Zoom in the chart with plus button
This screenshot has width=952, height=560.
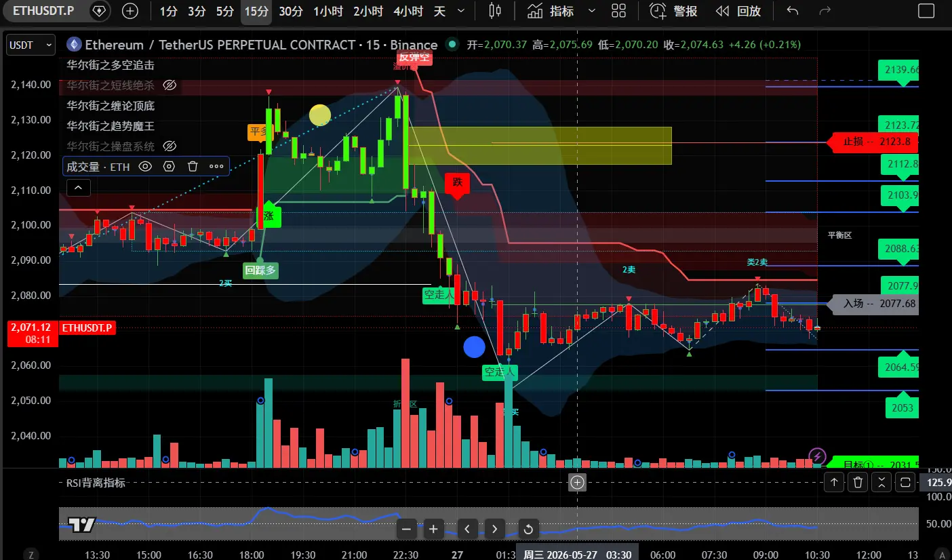[x=433, y=529]
